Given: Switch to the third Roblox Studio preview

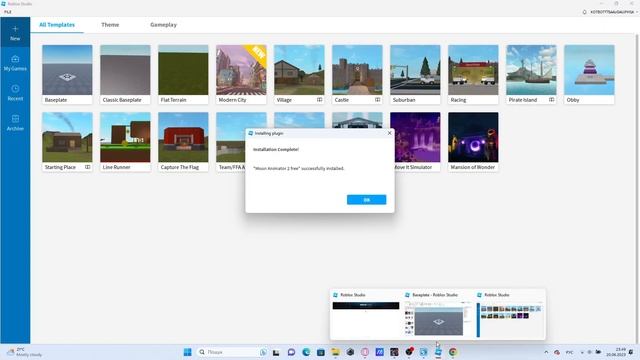Looking at the screenshot, I should 510,315.
